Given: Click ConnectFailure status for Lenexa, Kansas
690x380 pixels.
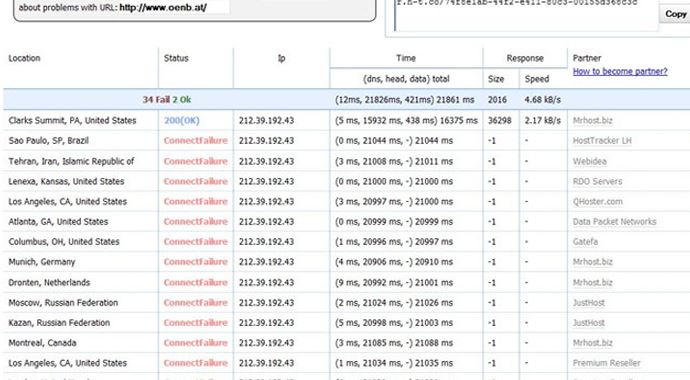Looking at the screenshot, I should 196,182.
